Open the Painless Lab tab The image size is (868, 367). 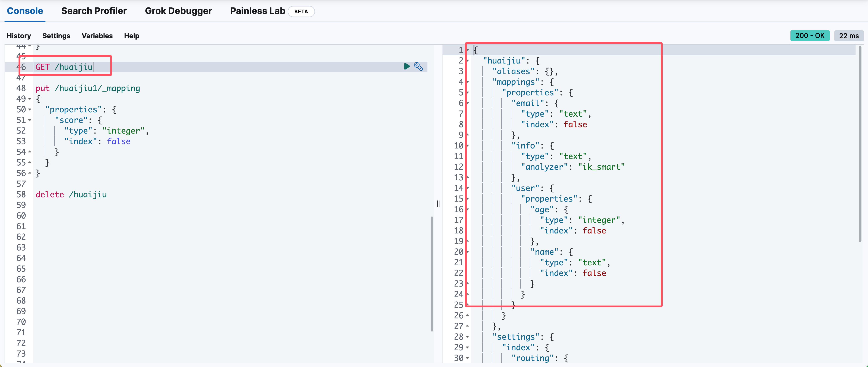(x=257, y=11)
